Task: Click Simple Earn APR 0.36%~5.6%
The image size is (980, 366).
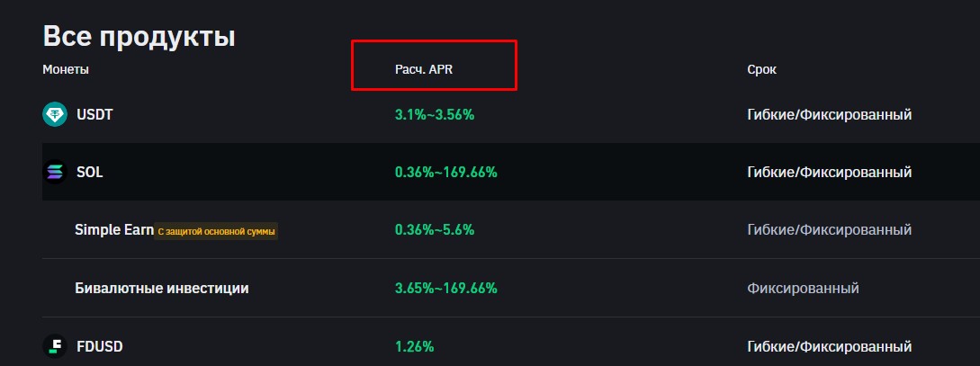Action: (435, 230)
